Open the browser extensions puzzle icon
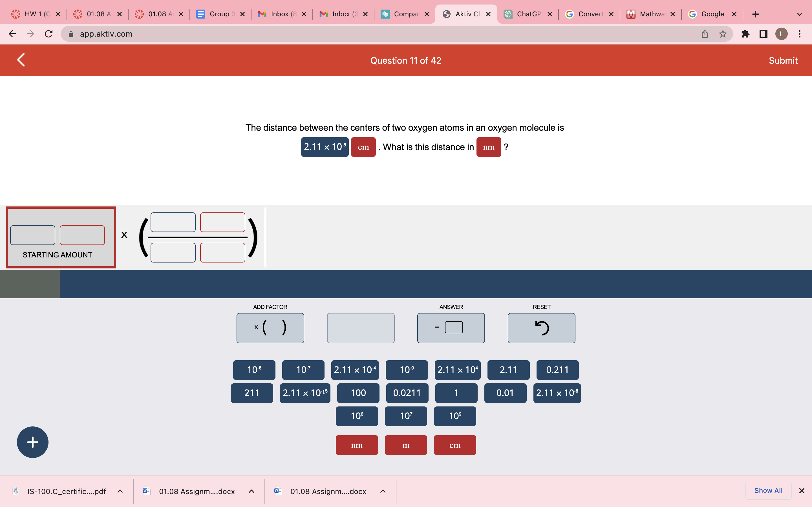 click(745, 34)
